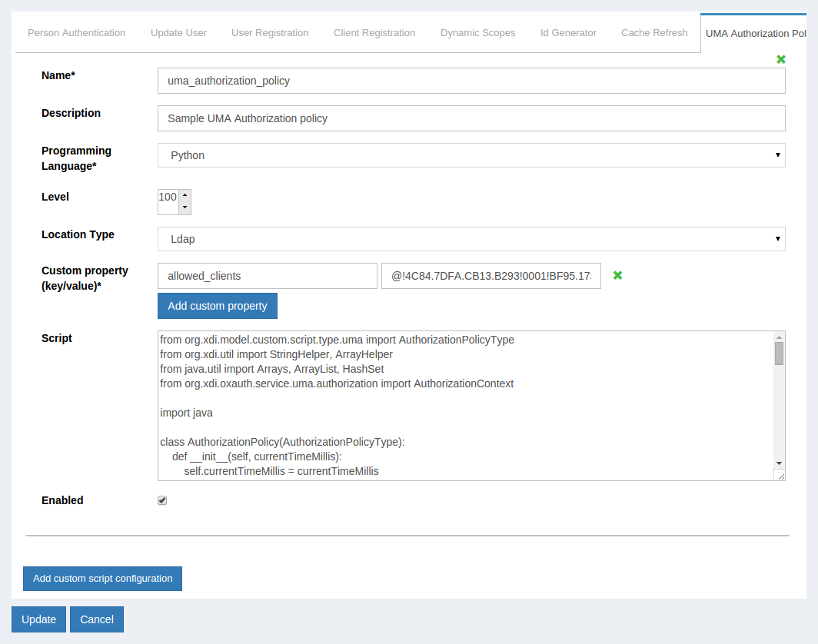Click the Location Type dropdown arrow
The width and height of the screenshot is (818, 644).
[778, 239]
